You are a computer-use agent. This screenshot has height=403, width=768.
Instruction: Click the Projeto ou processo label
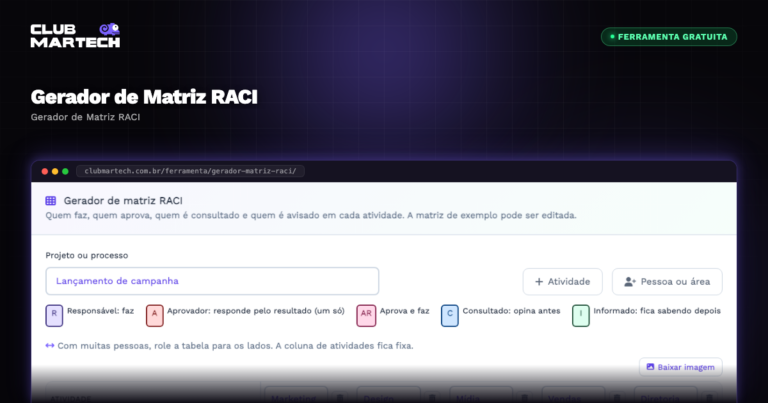click(x=87, y=255)
